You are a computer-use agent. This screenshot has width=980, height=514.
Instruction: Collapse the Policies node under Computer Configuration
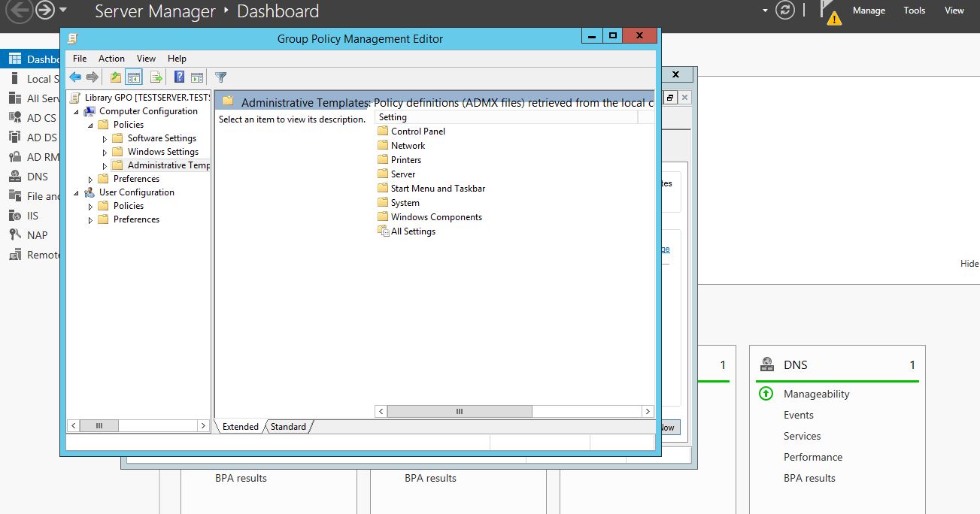91,125
